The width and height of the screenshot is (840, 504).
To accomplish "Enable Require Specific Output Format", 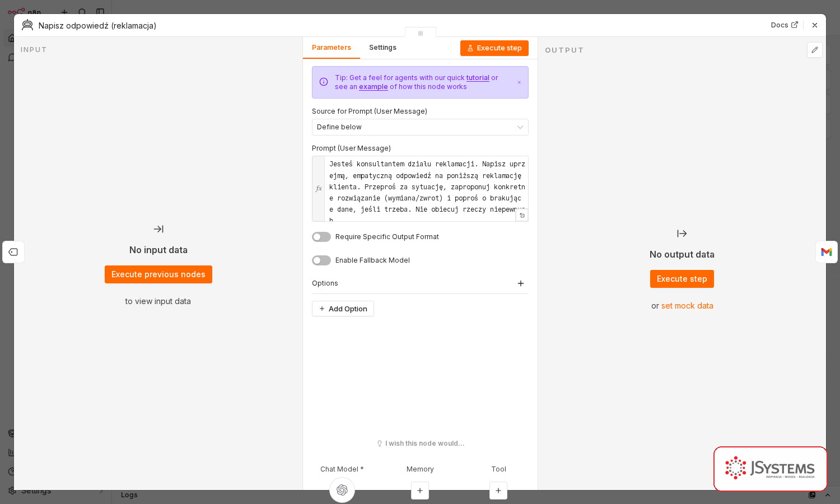I will [321, 237].
